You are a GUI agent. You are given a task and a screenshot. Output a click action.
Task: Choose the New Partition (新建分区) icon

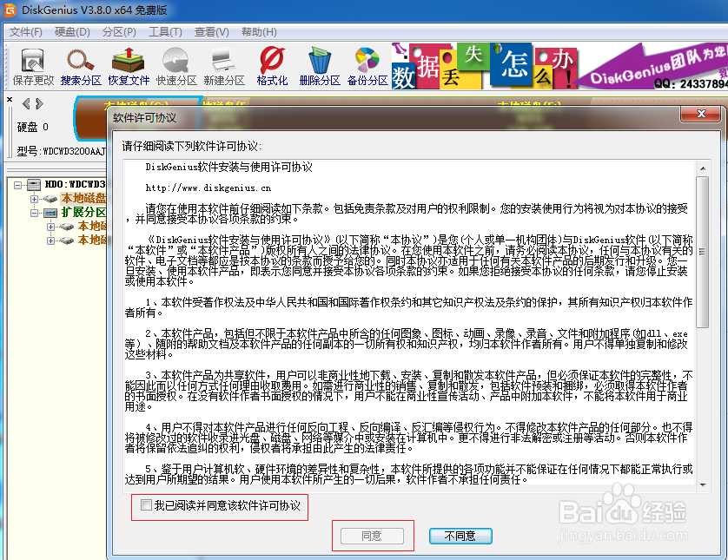point(224,67)
